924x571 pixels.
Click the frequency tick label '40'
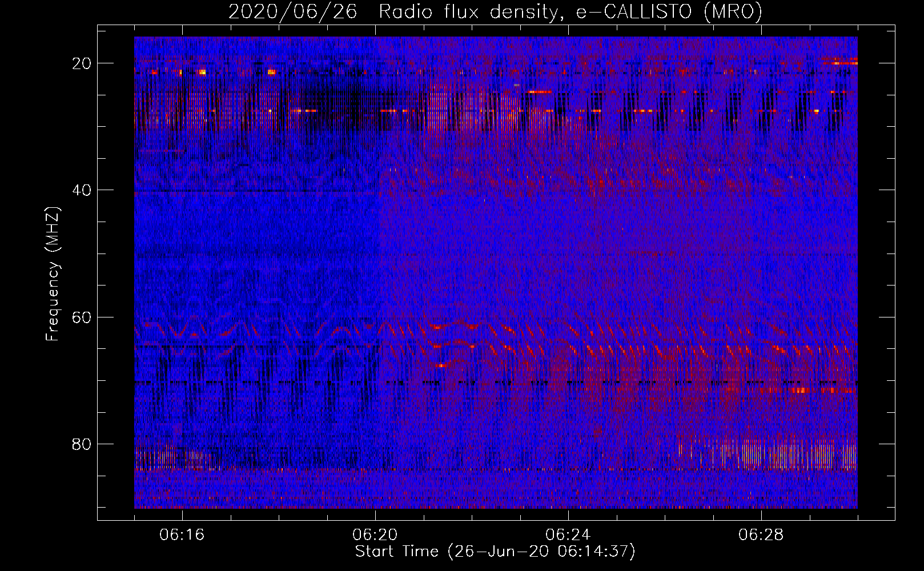coord(82,190)
